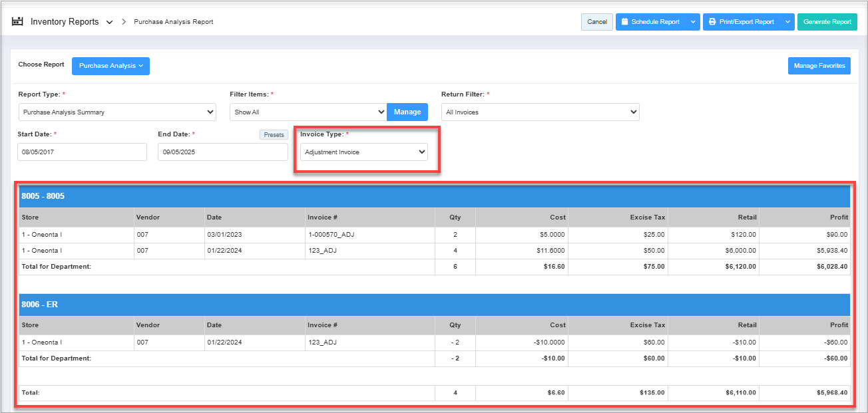Open the Report Type dropdown

[x=117, y=112]
